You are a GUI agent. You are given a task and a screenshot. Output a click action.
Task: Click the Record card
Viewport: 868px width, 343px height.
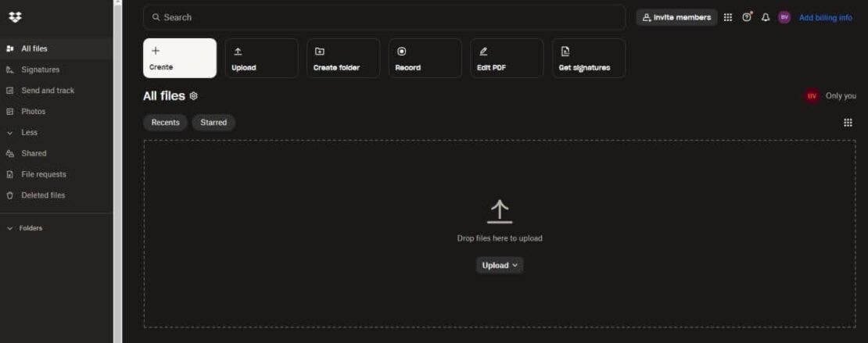pyautogui.click(x=425, y=58)
